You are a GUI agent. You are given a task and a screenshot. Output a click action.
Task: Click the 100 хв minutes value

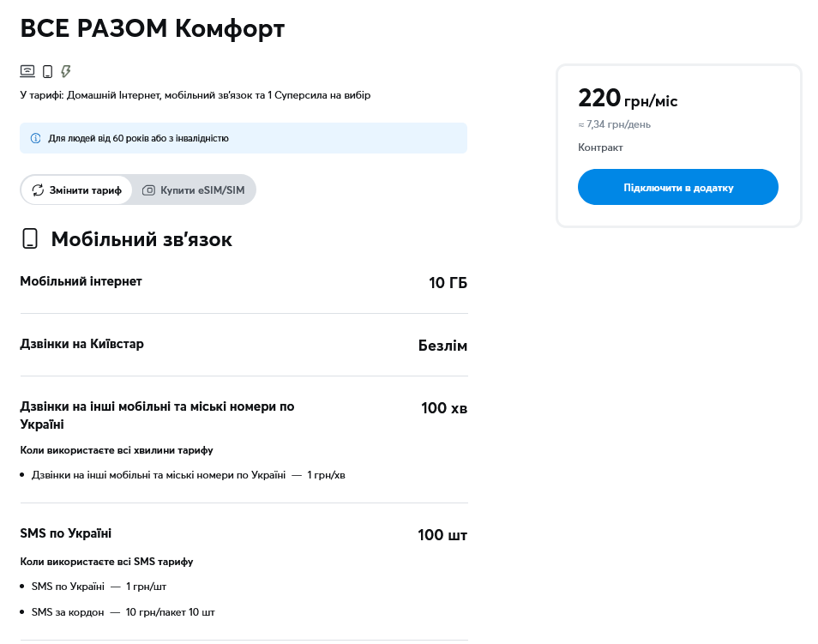(x=444, y=408)
